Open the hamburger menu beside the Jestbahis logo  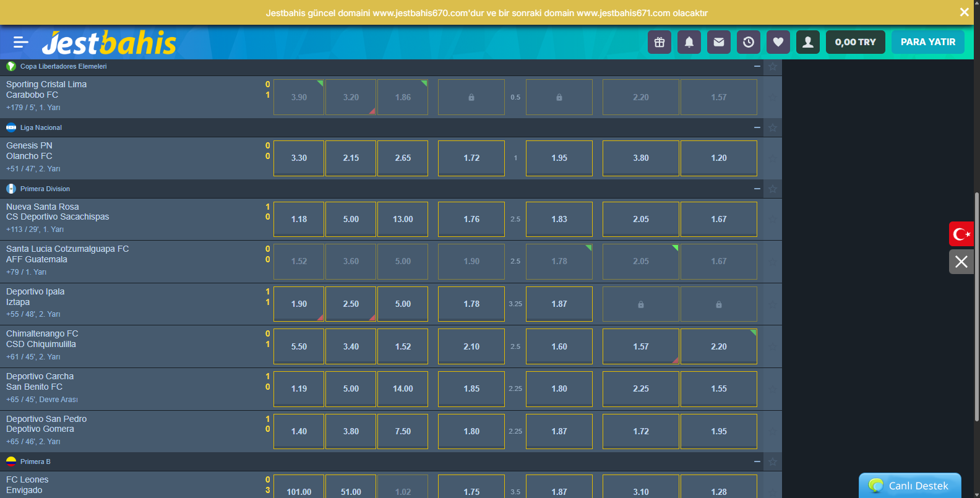tap(20, 42)
